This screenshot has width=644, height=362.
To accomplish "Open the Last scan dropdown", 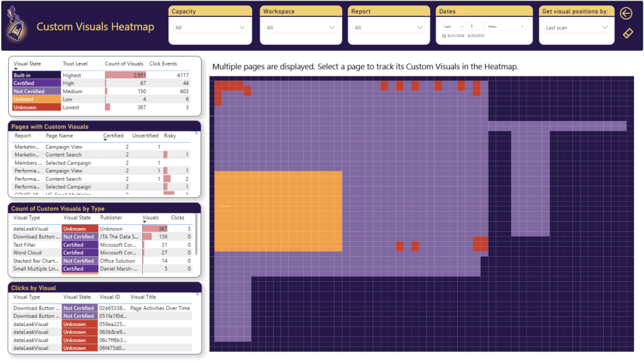I will pyautogui.click(x=577, y=28).
